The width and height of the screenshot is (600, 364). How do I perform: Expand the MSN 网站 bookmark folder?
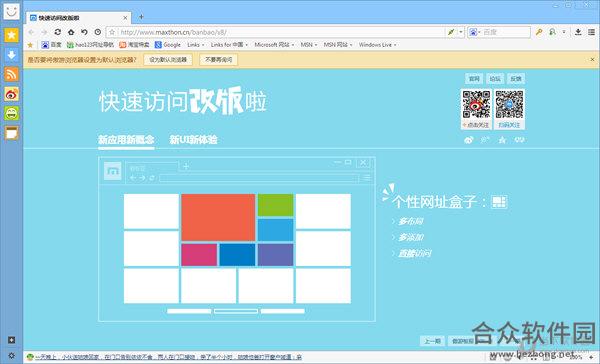[x=338, y=45]
